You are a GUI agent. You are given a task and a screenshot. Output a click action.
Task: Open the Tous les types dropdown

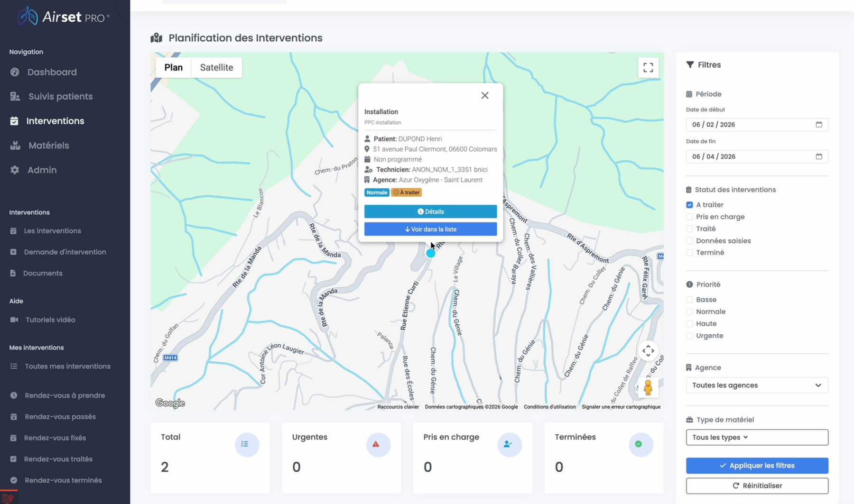[x=757, y=437]
